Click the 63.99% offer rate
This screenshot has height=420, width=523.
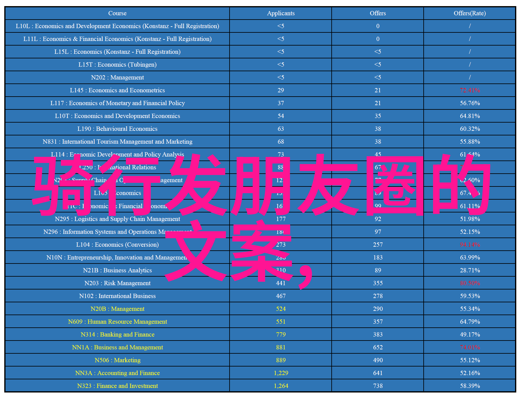tap(470, 257)
